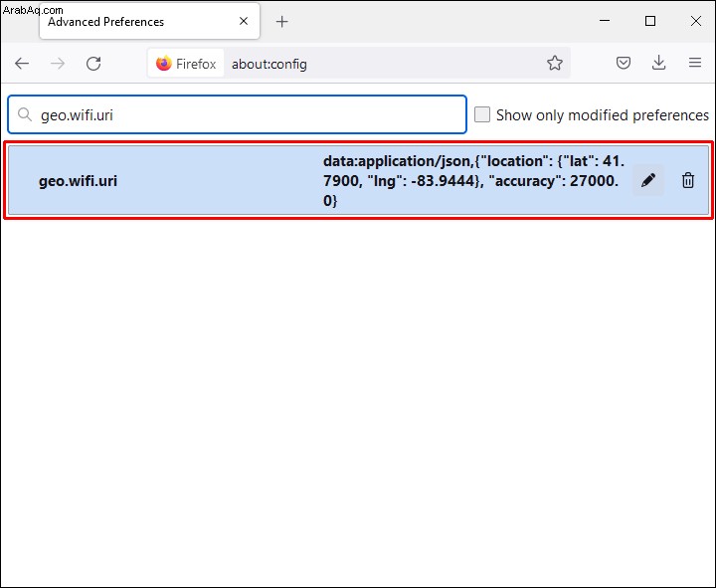Open the Downloads panel arrow icon
Image resolution: width=716 pixels, height=588 pixels.
coord(658,63)
